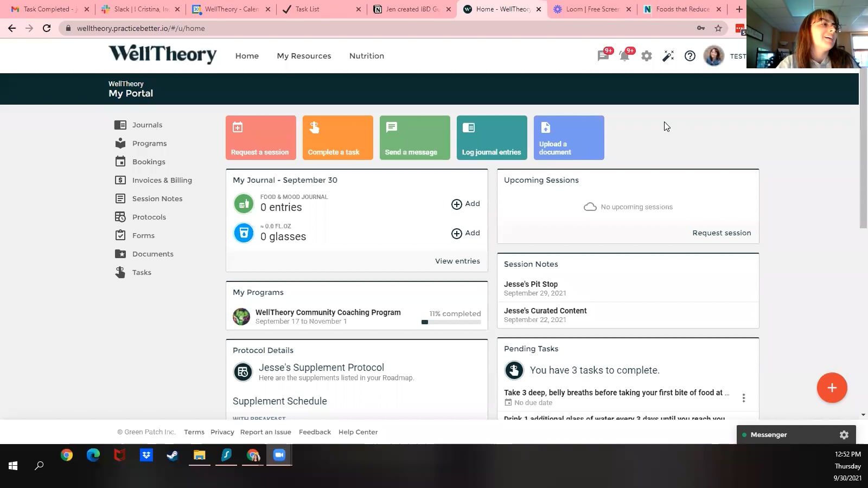The image size is (868, 488).
Task: Select Protocols in the sidebar
Action: 149,217
